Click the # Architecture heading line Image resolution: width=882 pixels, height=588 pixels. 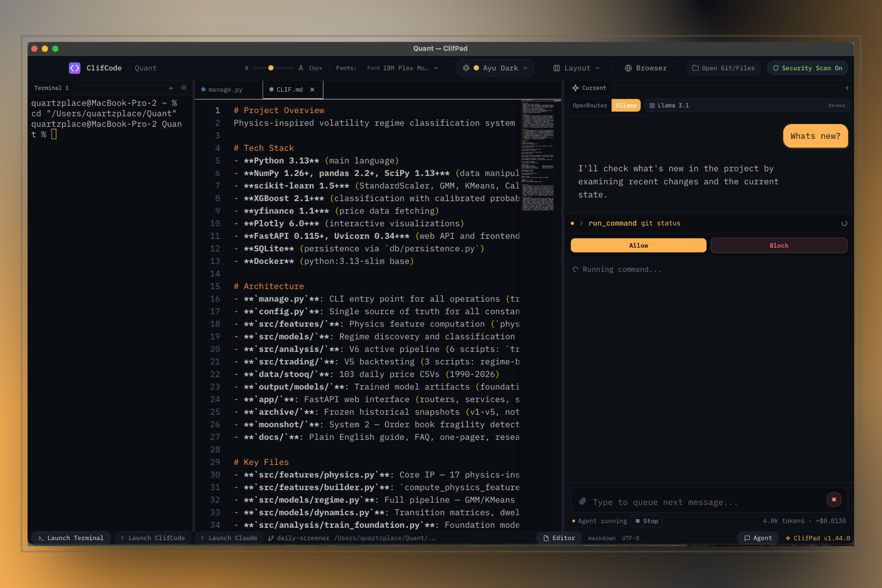tap(269, 286)
